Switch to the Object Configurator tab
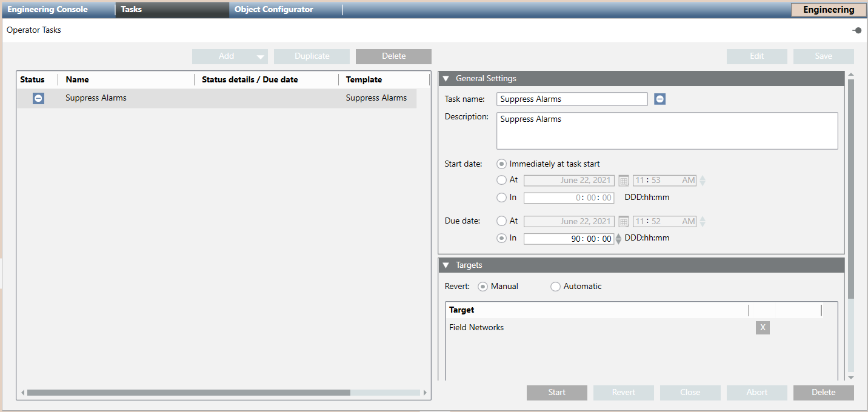Screen dimensions: 868x412 click(x=274, y=10)
